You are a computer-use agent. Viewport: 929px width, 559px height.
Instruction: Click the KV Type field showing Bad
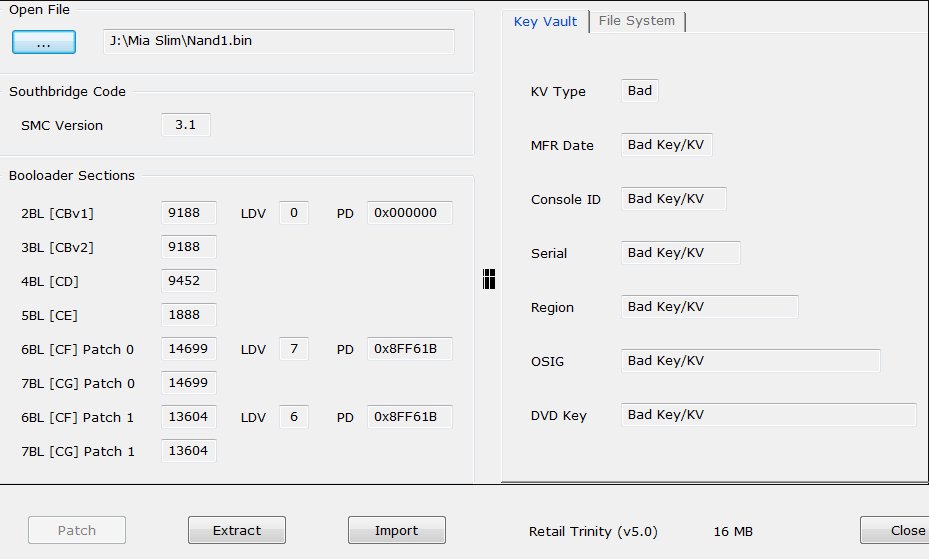(x=640, y=91)
